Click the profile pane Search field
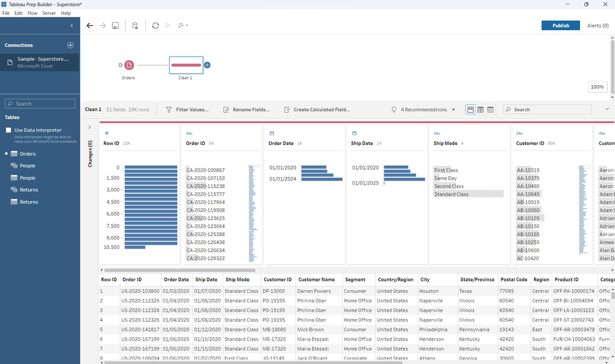The width and height of the screenshot is (615, 364). 547,109
